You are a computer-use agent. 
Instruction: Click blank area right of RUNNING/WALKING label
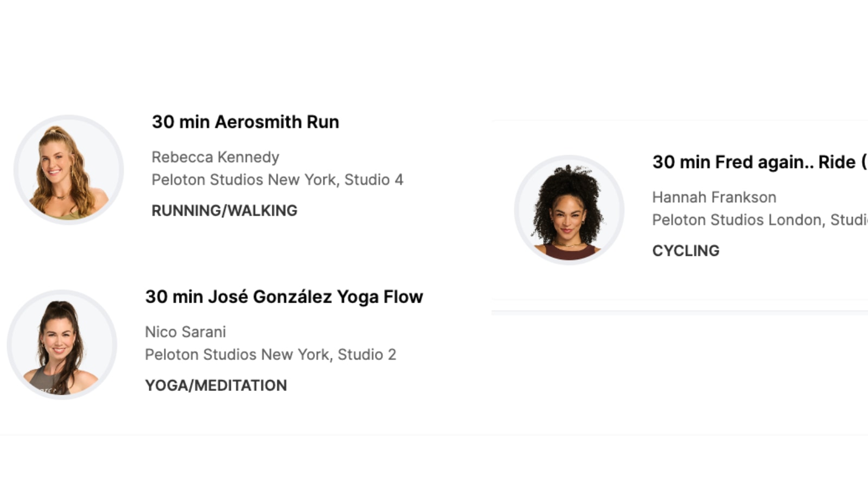[x=380, y=210]
